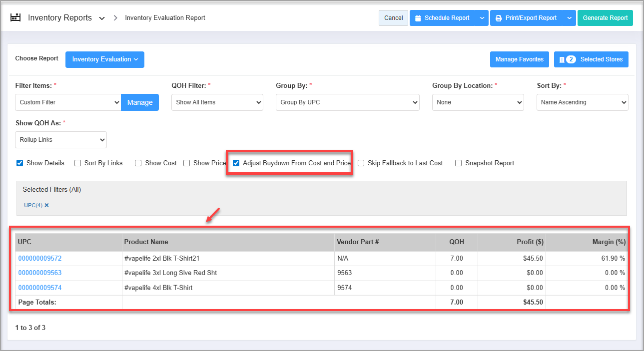Open Manage Favorites
The image size is (644, 351).
coord(519,59)
